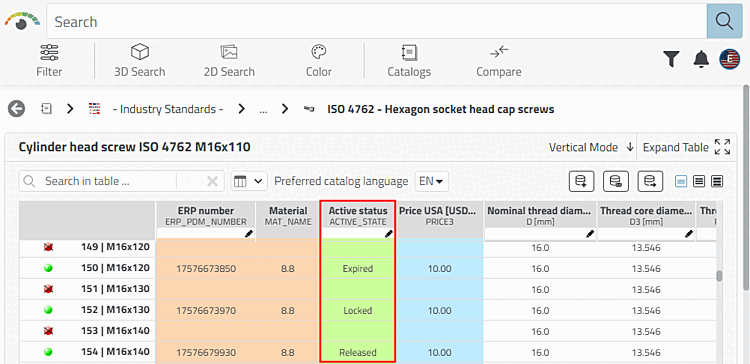Select row 151 | M16x130
This screenshot has width=750, height=364.
[x=115, y=289]
